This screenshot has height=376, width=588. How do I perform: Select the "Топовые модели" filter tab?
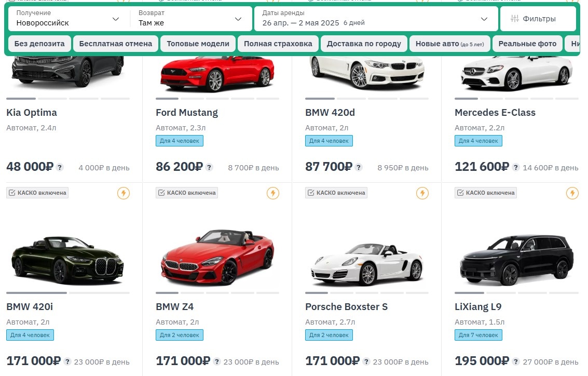point(198,44)
